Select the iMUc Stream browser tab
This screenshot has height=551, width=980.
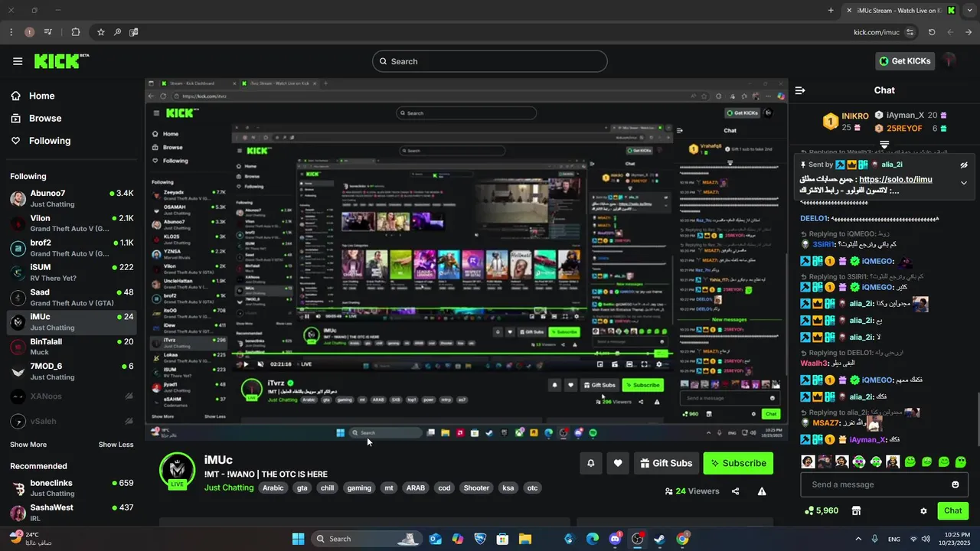900,10
